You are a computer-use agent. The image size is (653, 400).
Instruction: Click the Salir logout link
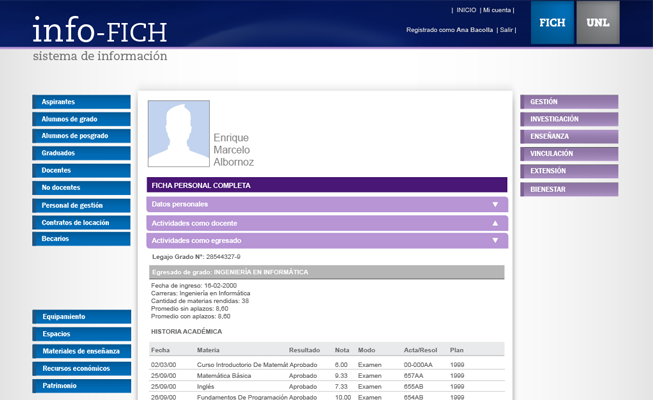coord(507,30)
